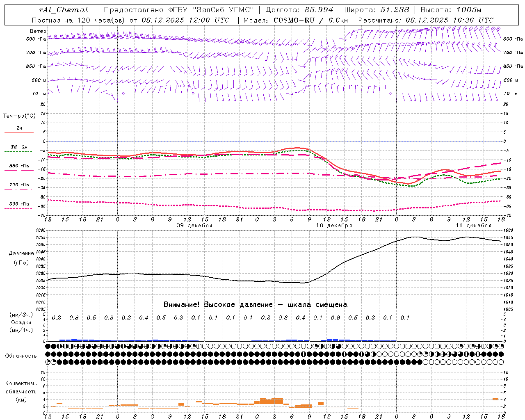Click the (мм/1ч.) precipitation unit label
525x420 pixels.
point(21,330)
